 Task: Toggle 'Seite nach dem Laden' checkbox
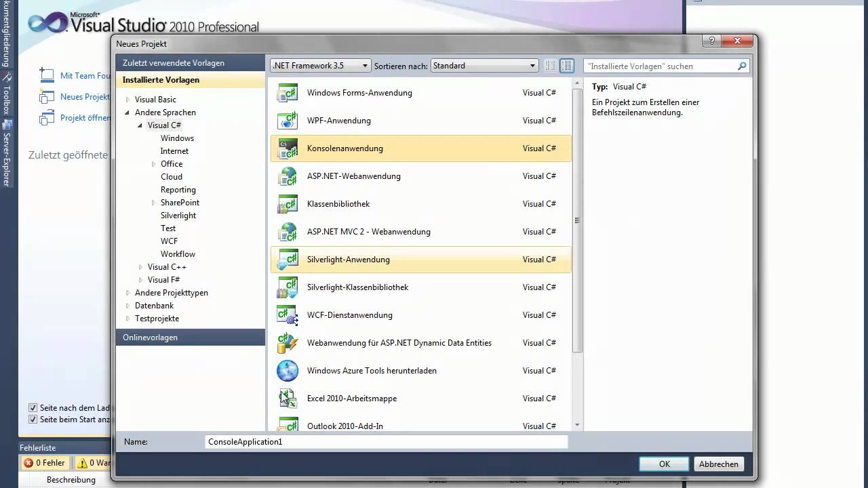(33, 408)
